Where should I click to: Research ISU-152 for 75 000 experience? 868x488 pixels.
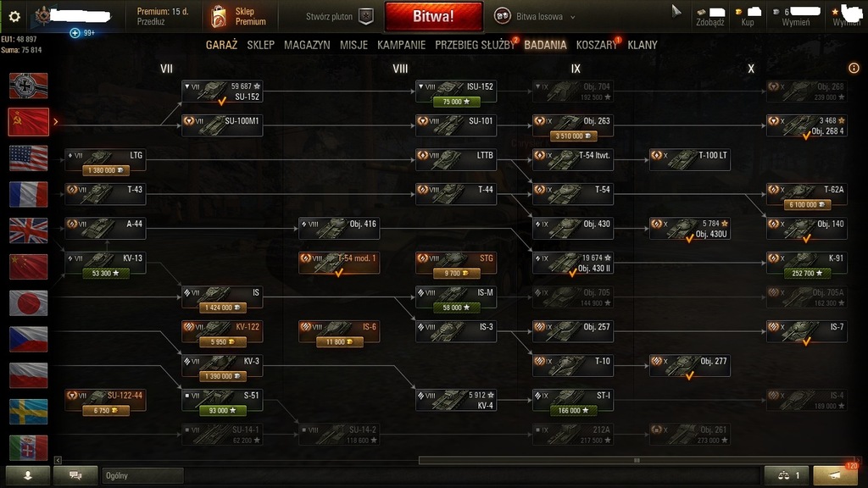click(456, 102)
